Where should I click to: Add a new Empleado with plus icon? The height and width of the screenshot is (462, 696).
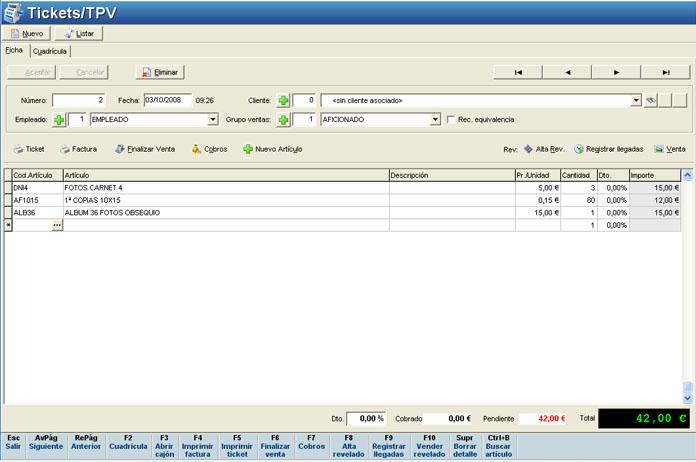59,120
